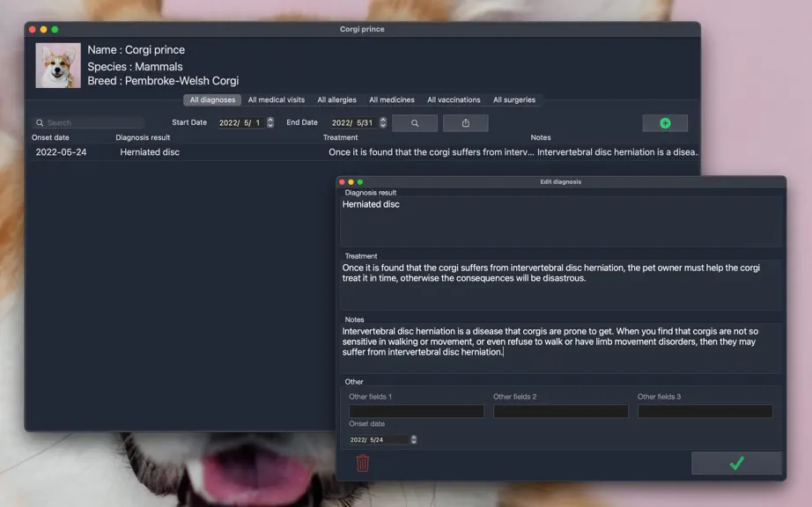This screenshot has width=812, height=507.
Task: Switch to All medical visits tab
Action: (276, 99)
